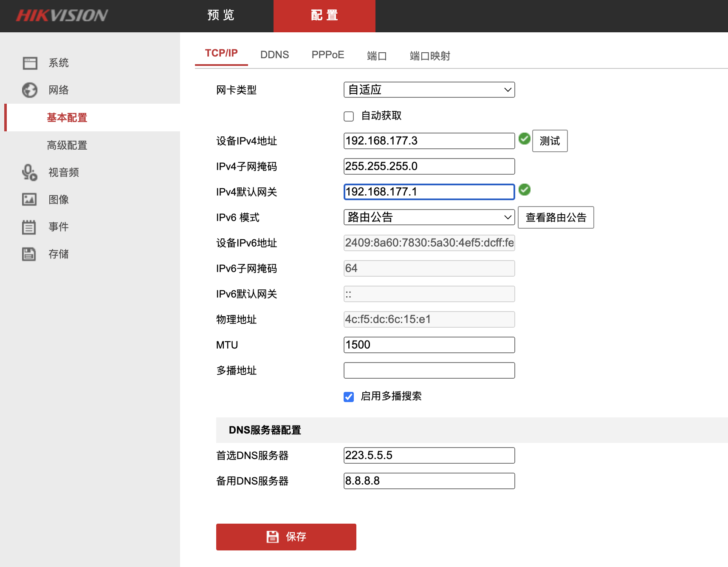Screen dimensions: 728x567
Task: Open the Event (事件) calendar icon
Action: pyautogui.click(x=29, y=227)
